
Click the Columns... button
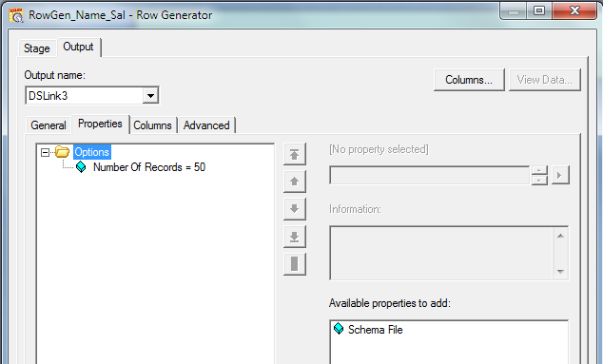[x=469, y=80]
